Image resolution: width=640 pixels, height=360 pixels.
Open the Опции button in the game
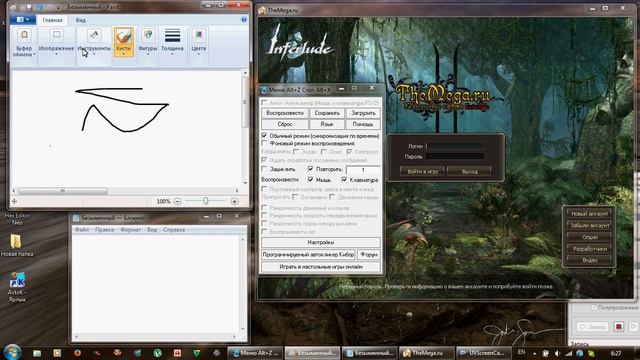pyautogui.click(x=589, y=237)
